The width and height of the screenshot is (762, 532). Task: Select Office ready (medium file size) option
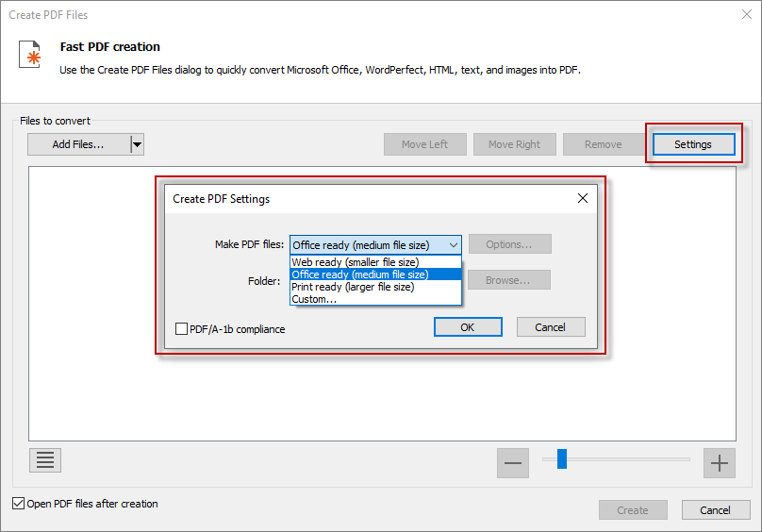tap(359, 274)
